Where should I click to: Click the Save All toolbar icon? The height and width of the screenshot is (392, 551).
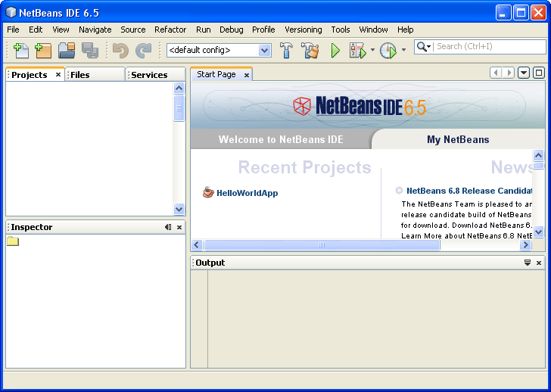coord(90,50)
